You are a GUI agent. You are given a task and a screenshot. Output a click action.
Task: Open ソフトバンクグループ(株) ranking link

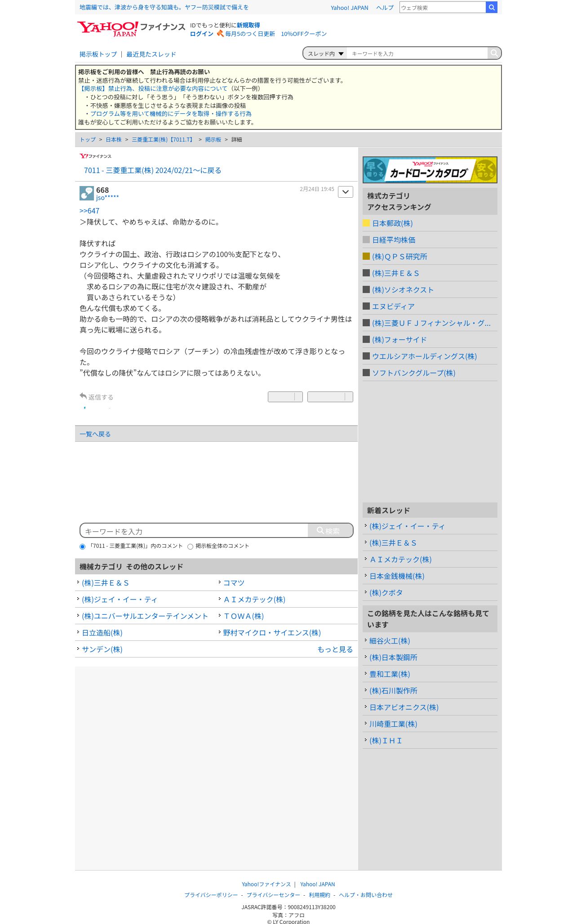tap(413, 373)
